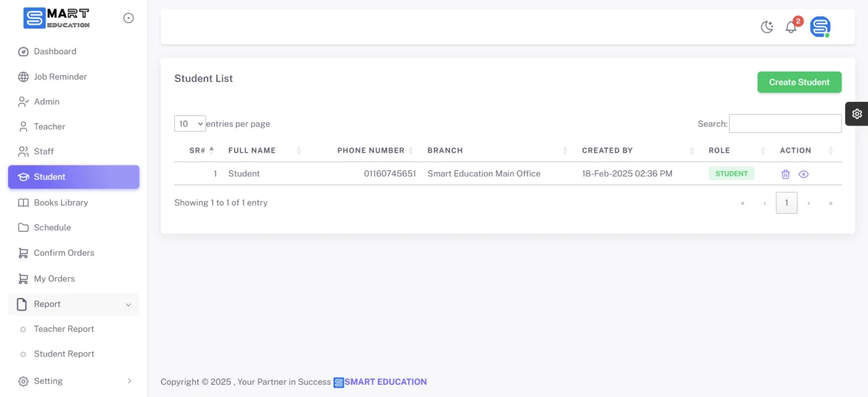Open Teacher Report link
This screenshot has width=868, height=397.
pyautogui.click(x=64, y=329)
